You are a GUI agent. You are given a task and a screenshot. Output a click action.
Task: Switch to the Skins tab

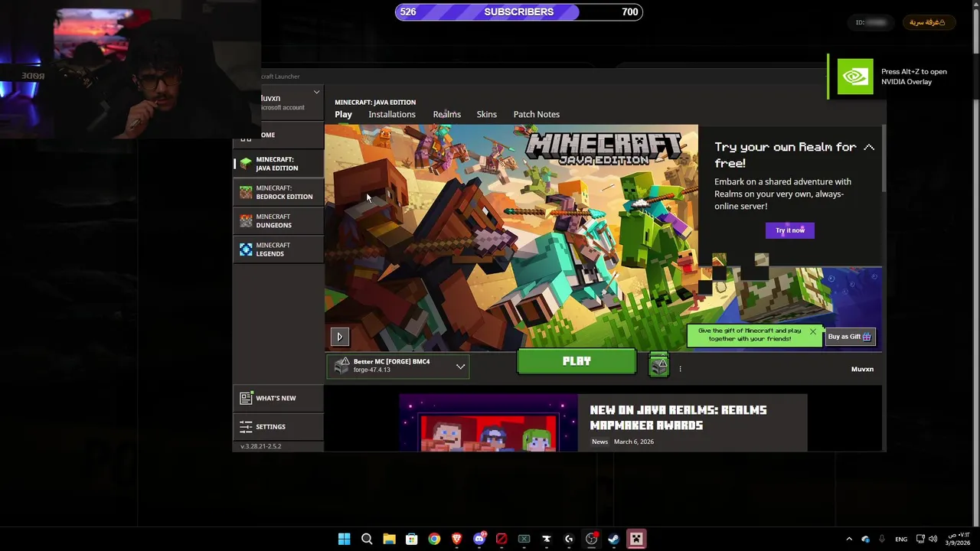pyautogui.click(x=487, y=114)
